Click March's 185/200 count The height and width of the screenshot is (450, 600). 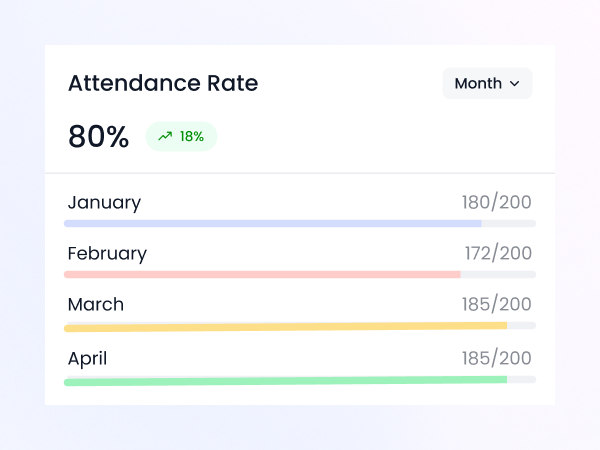click(x=496, y=305)
